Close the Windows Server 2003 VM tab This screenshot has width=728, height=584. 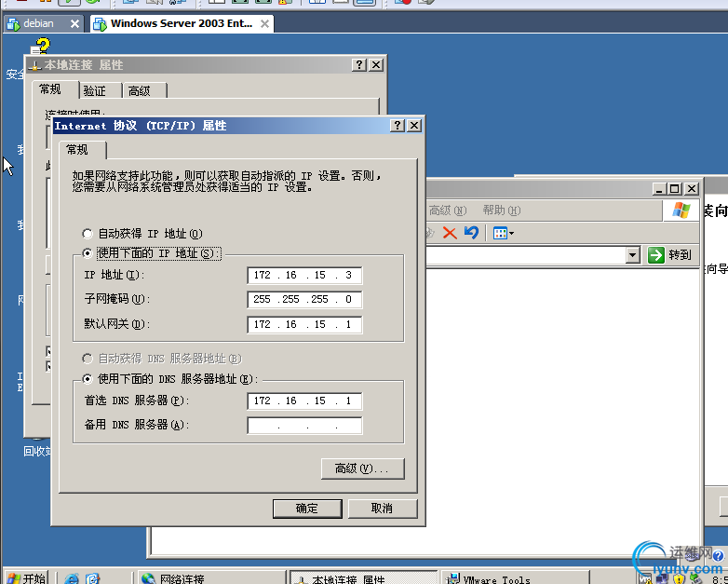tap(264, 23)
